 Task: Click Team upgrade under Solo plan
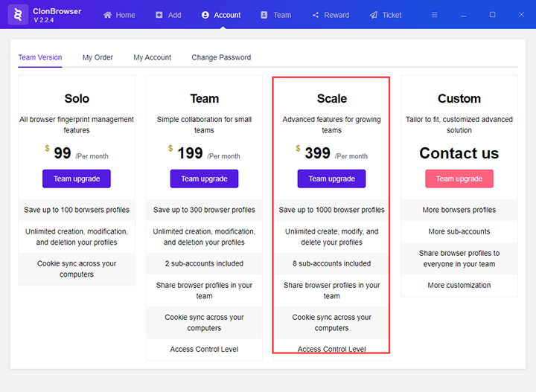[77, 179]
